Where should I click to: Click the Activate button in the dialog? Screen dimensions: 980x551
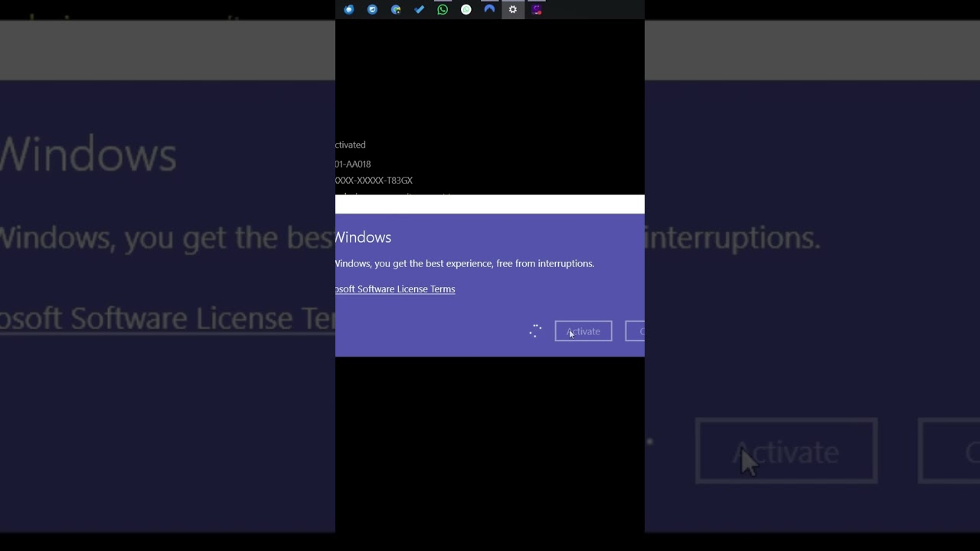583,331
